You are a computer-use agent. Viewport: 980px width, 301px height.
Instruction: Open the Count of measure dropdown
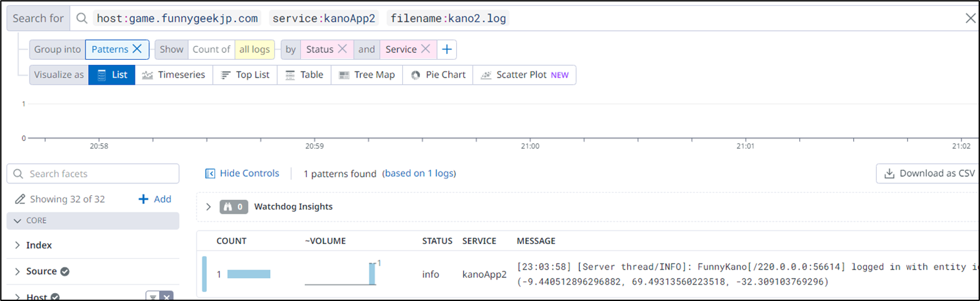tap(211, 49)
